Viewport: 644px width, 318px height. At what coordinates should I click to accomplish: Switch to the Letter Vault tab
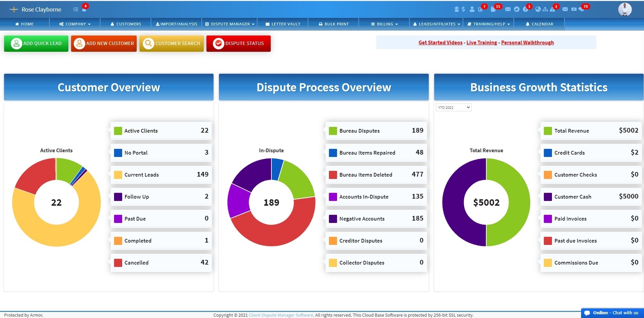283,24
